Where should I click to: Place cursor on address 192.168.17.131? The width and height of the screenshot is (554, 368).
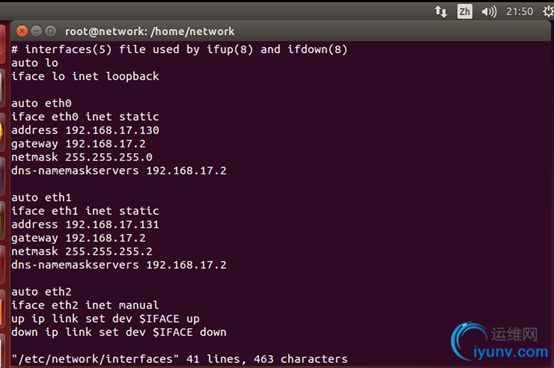85,225
